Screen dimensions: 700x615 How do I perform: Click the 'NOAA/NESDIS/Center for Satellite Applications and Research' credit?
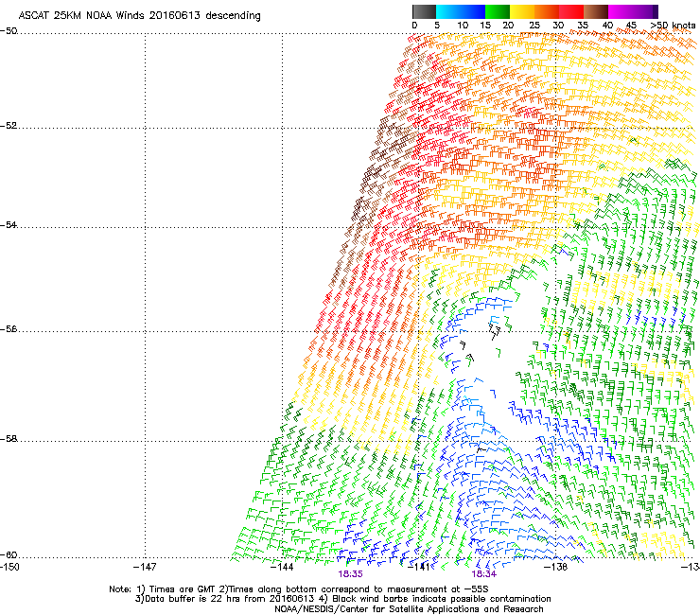tap(409, 609)
